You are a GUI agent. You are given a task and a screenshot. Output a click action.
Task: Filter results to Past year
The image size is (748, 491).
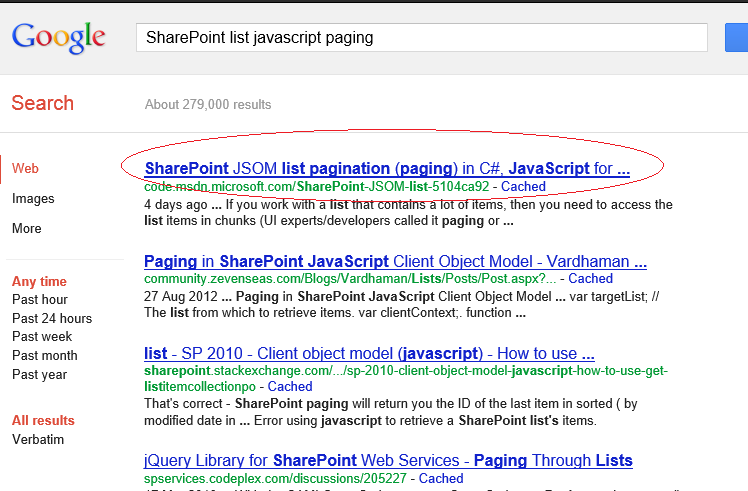tap(40, 375)
